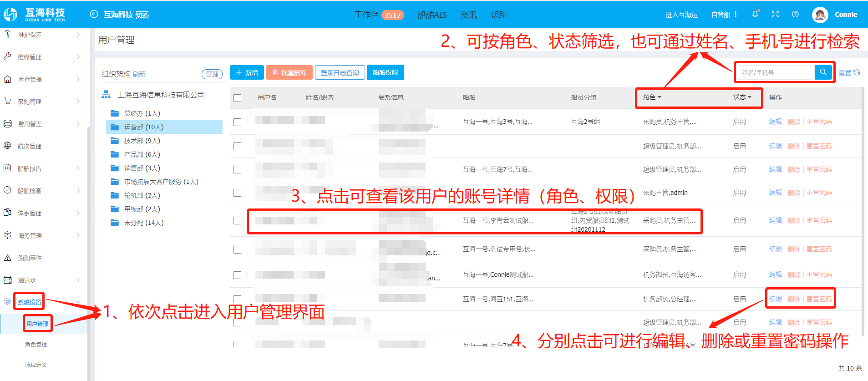Open the 资讯 menu

coord(468,15)
